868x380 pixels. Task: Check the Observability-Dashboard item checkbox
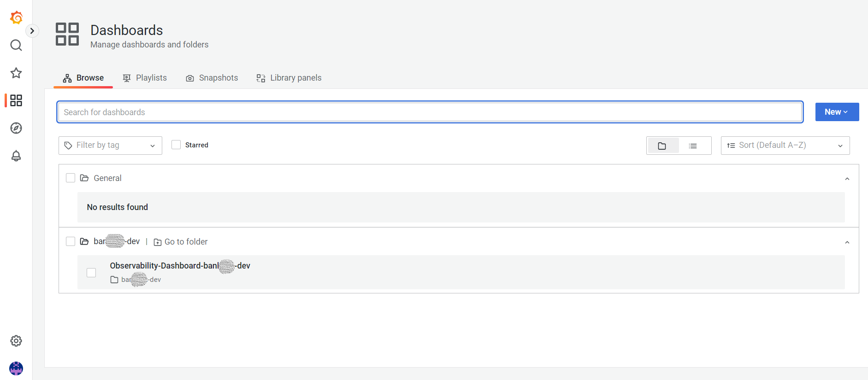tap(91, 273)
